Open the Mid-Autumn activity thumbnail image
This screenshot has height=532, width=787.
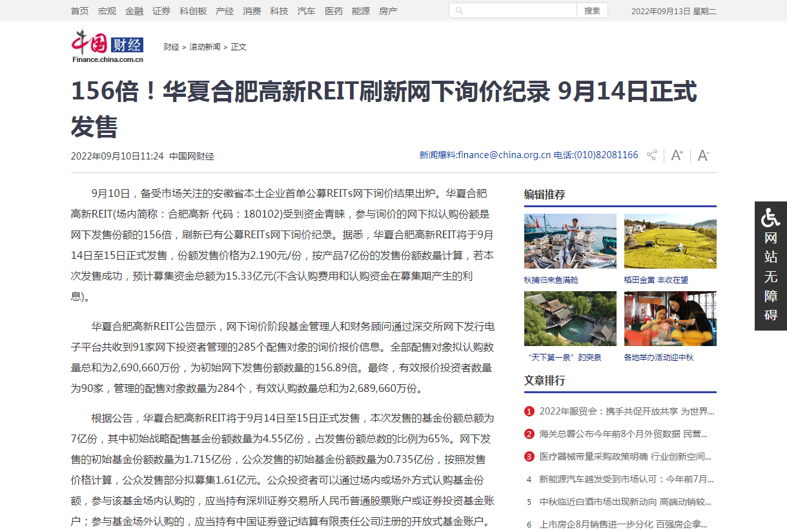click(x=670, y=318)
